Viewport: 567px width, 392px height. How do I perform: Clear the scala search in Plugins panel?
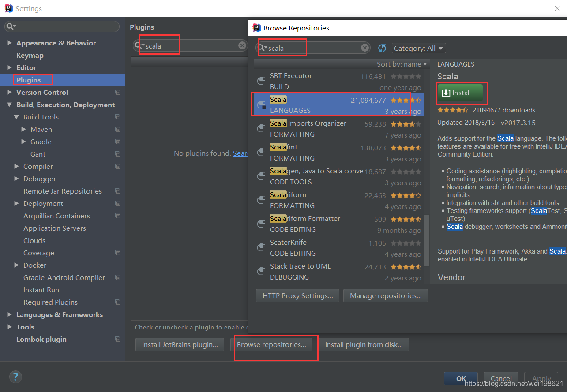click(242, 45)
